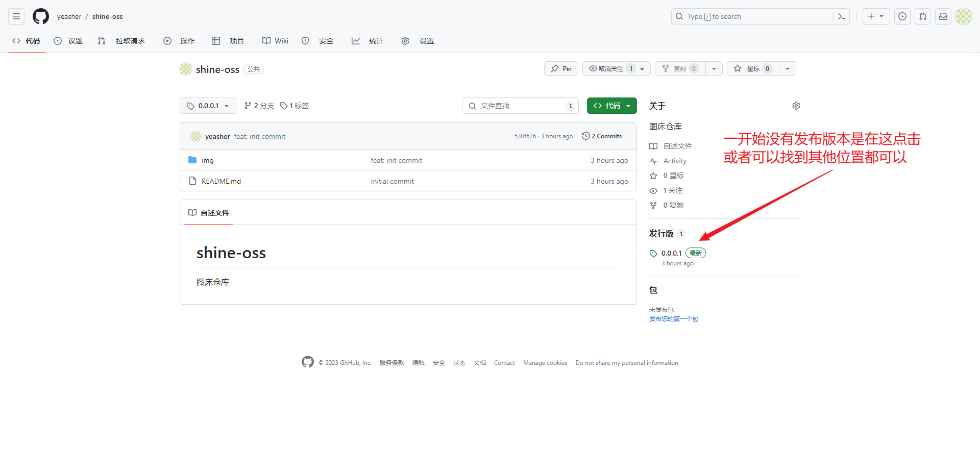Open the 1 关注 watchers link

pyautogui.click(x=666, y=190)
